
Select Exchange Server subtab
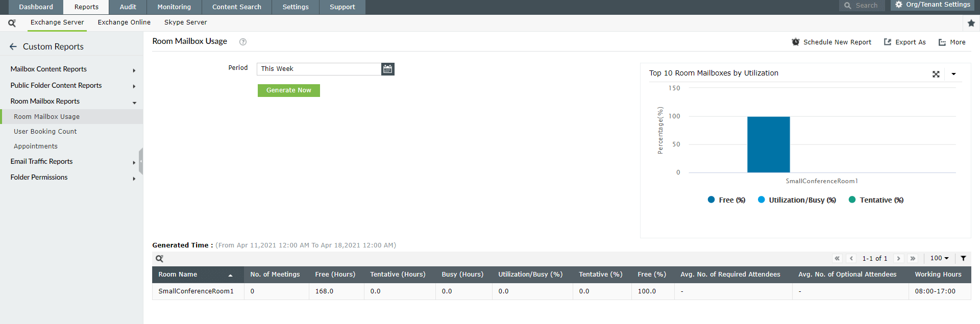click(57, 22)
